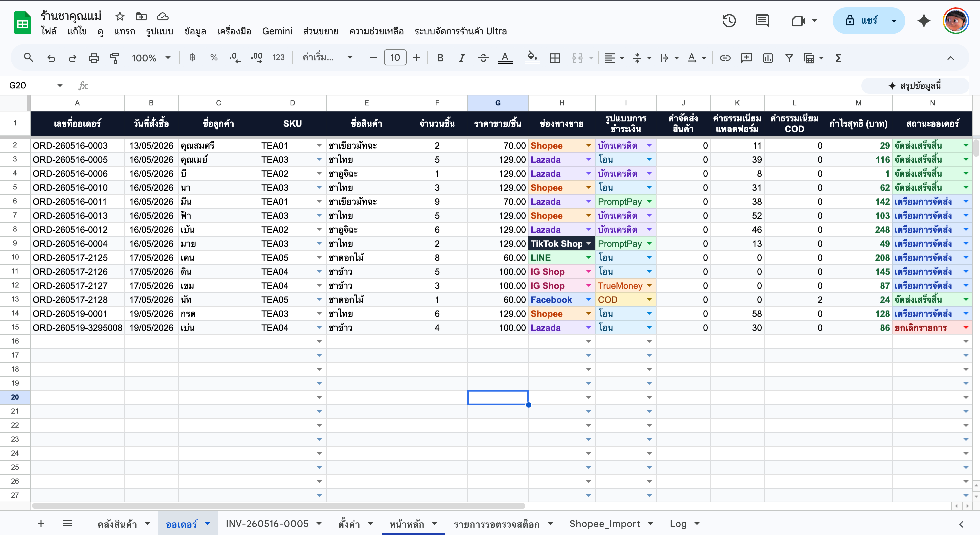Click the font size input field
Screen dimensions: 980x535
click(x=395, y=58)
